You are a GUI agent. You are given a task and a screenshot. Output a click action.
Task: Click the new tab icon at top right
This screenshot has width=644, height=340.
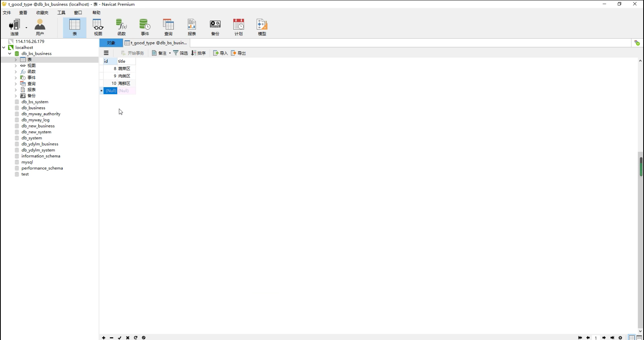point(637,43)
